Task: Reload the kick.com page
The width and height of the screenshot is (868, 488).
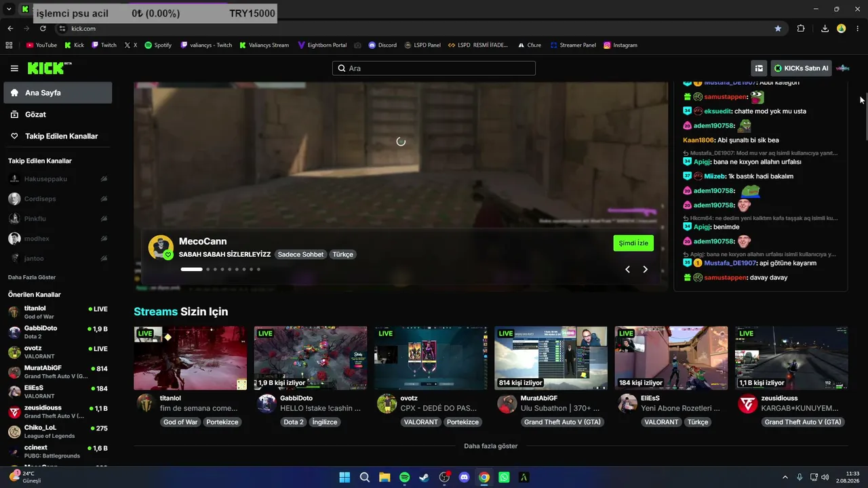Action: [43, 28]
